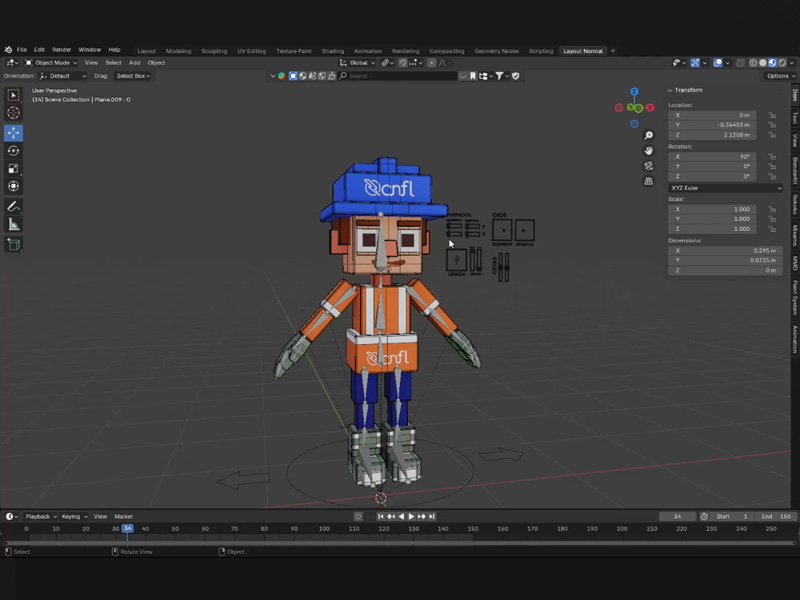Click the zoom magnifier viewport icon

[x=649, y=136]
